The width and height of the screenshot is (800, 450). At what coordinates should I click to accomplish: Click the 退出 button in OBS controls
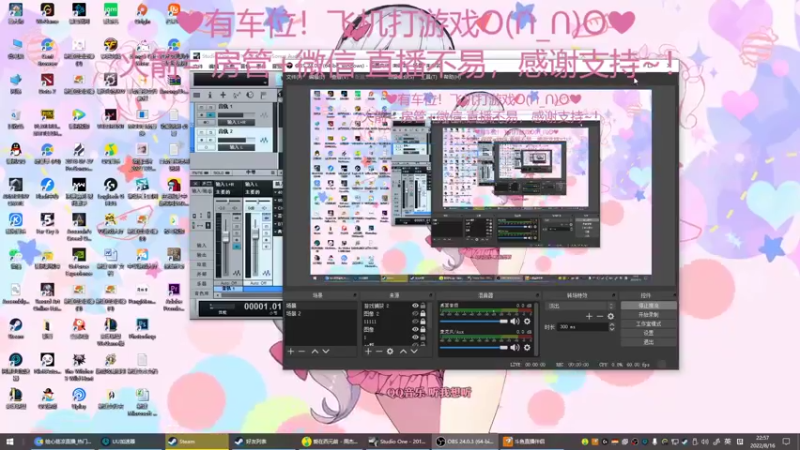coord(648,342)
